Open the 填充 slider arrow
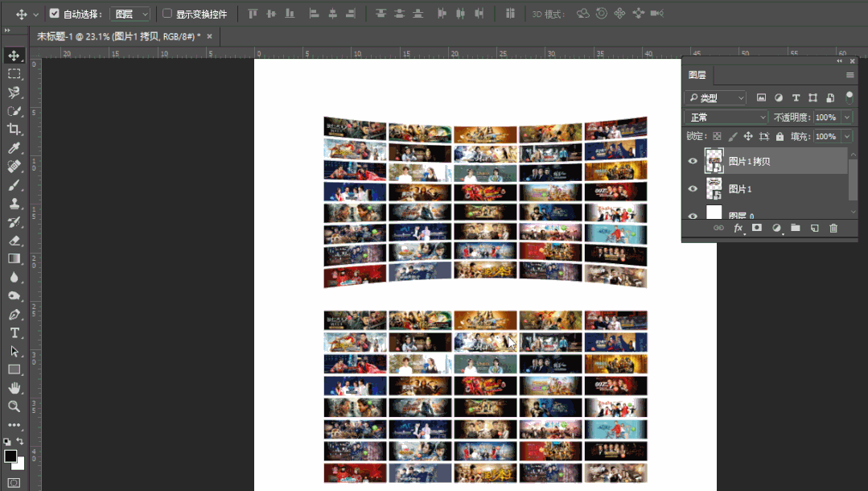 (x=847, y=136)
